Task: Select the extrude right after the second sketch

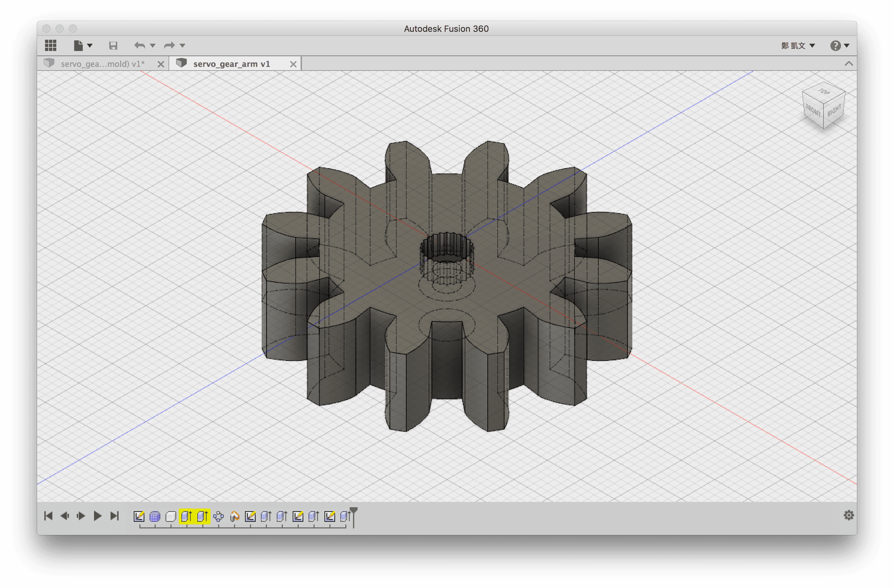Action: click(266, 517)
